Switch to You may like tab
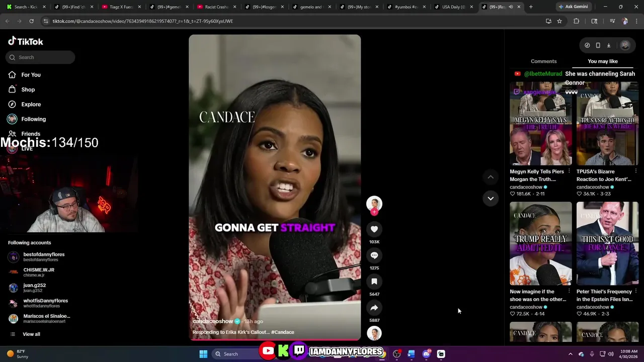The height and width of the screenshot is (362, 644). pyautogui.click(x=603, y=61)
